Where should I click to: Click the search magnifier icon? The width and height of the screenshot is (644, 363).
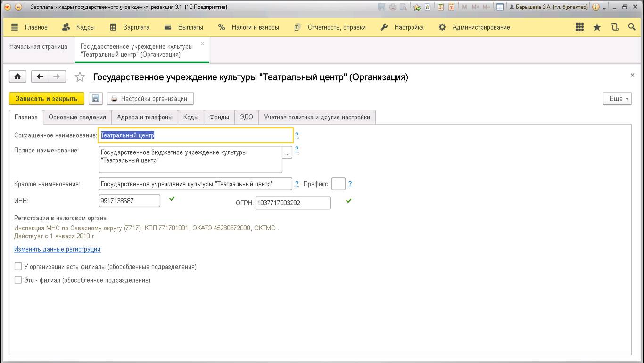tap(632, 27)
